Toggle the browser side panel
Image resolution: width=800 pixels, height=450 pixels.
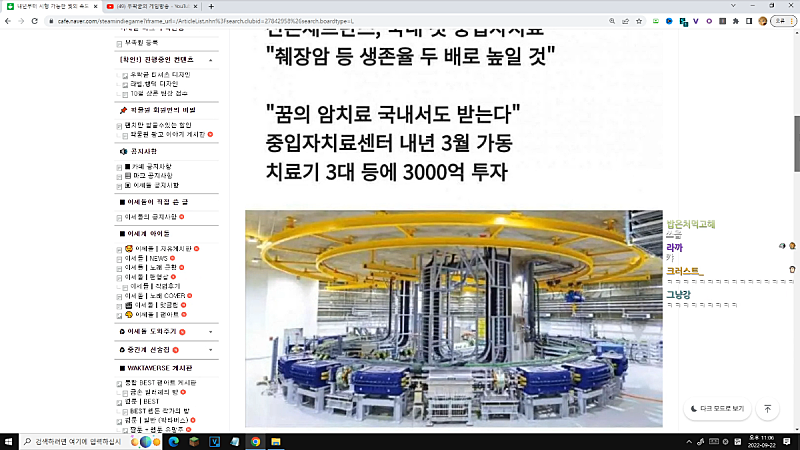tap(749, 21)
